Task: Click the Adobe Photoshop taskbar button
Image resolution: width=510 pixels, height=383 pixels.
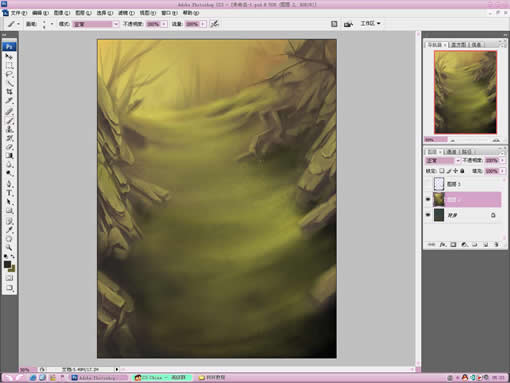Action: pyautogui.click(x=99, y=378)
